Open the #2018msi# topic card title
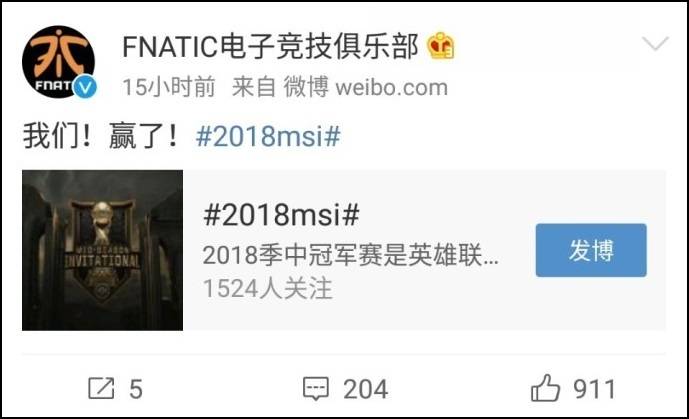689x419 pixels. tap(281, 215)
